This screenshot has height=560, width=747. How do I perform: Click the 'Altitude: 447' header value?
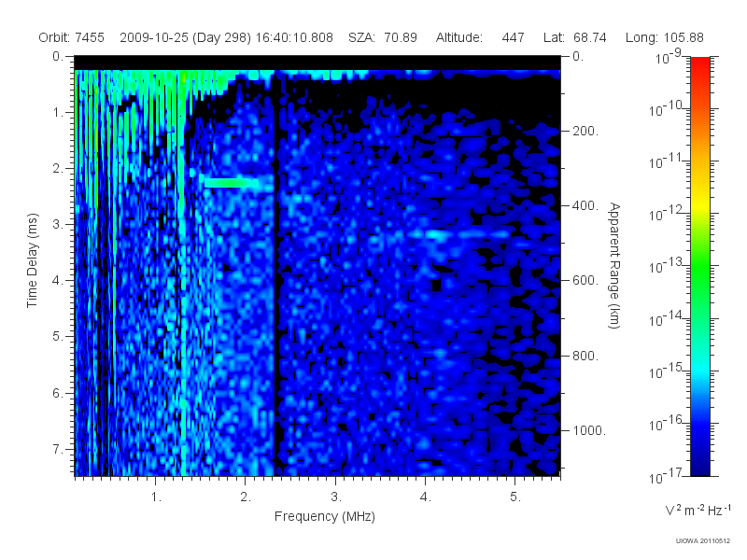pyautogui.click(x=480, y=37)
